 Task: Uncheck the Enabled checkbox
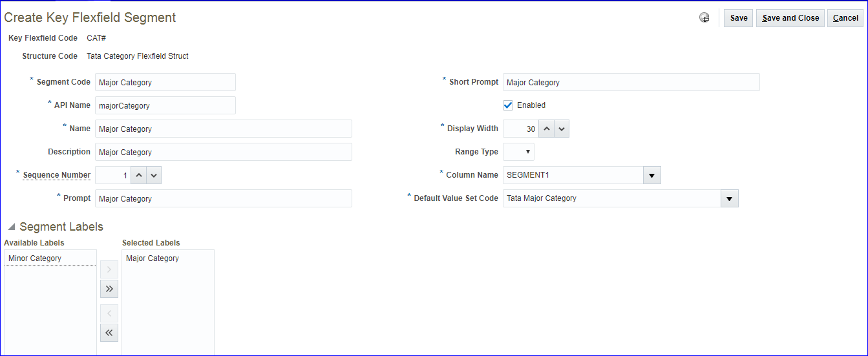508,105
